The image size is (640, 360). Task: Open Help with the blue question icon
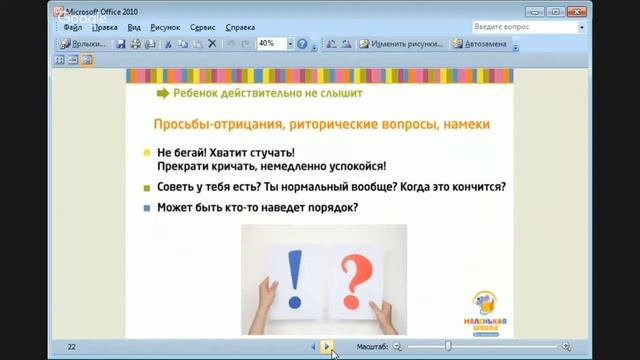pyautogui.click(x=302, y=44)
